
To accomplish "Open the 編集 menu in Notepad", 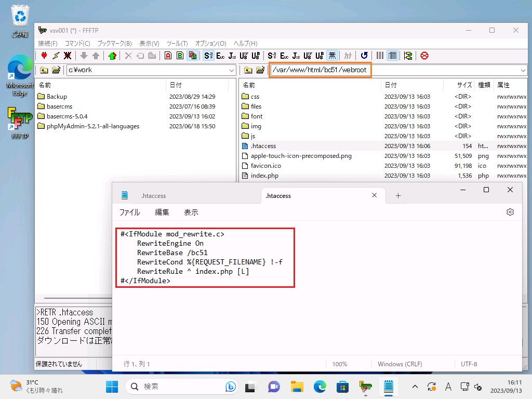I will click(x=162, y=212).
